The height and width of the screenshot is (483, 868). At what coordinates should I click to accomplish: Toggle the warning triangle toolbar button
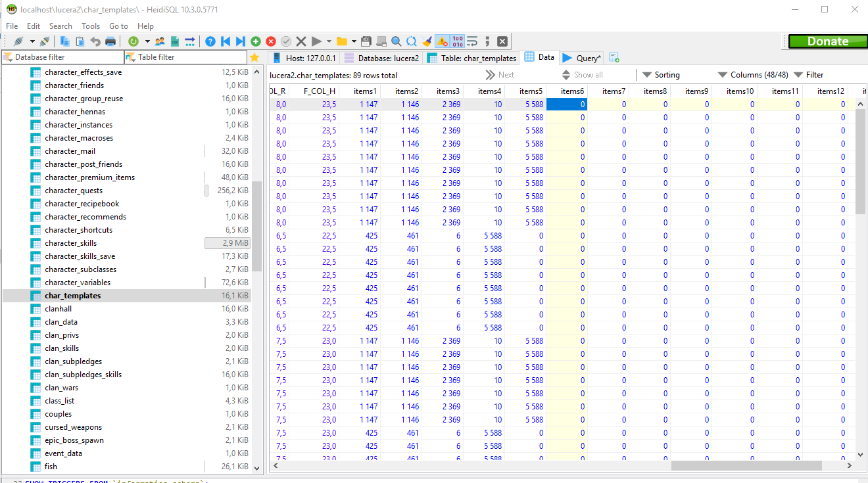click(x=443, y=41)
